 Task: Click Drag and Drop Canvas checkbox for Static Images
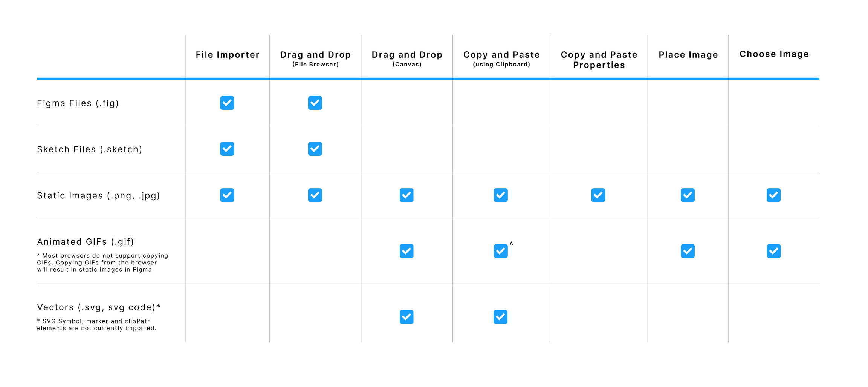[406, 195]
